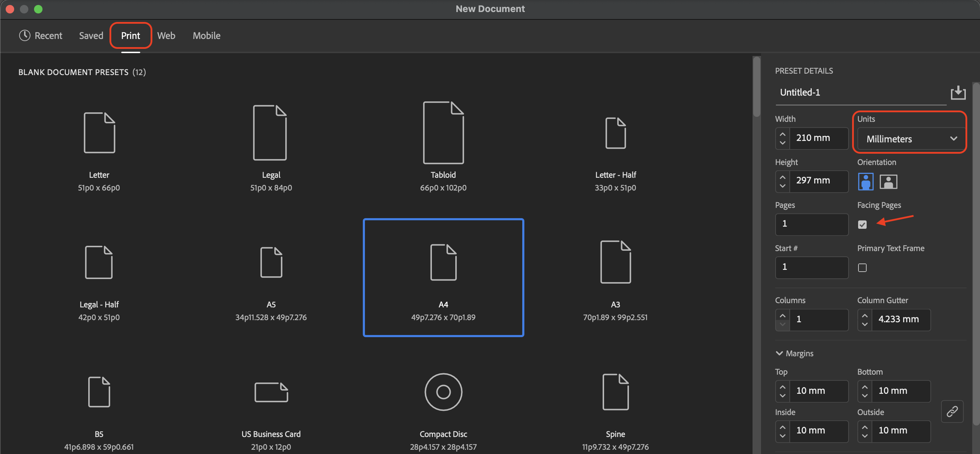This screenshot has height=454, width=980.
Task: Choose the Letter - Half preset icon
Action: [x=615, y=133]
